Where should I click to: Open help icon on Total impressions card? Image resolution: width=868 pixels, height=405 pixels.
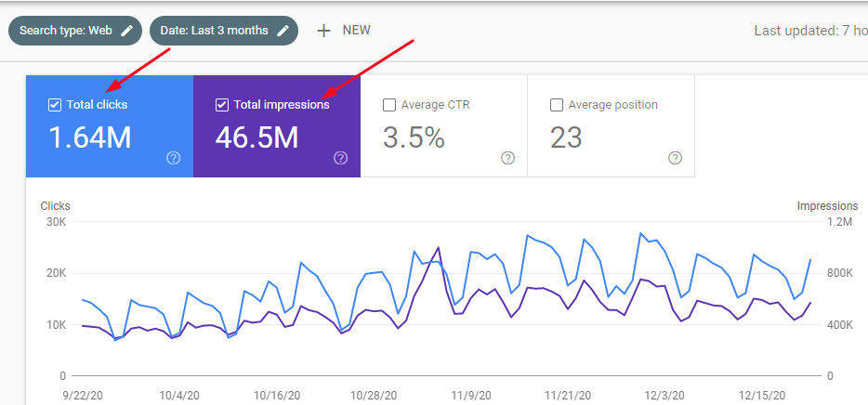tap(340, 158)
